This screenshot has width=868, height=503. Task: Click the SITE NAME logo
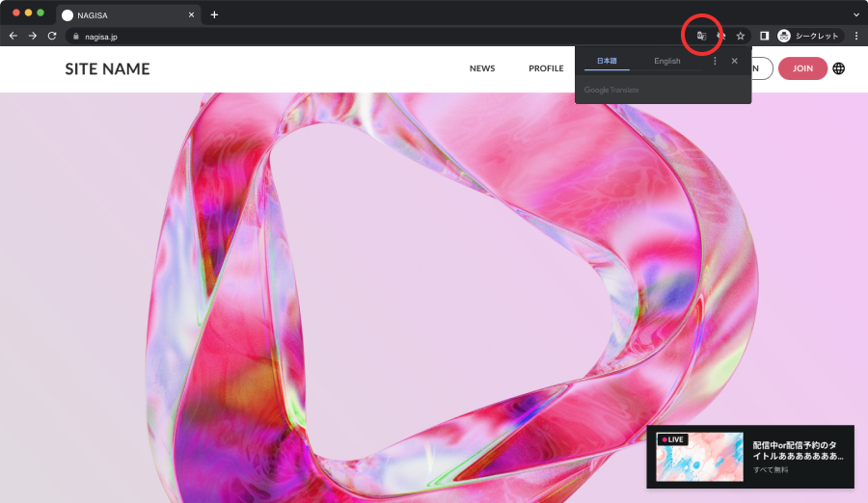click(107, 68)
